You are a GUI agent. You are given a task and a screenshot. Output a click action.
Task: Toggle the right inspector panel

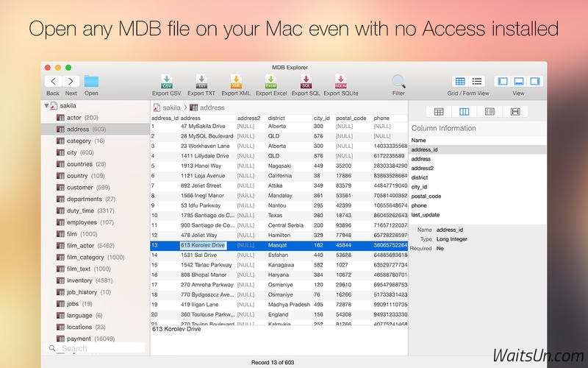pyautogui.click(x=535, y=81)
